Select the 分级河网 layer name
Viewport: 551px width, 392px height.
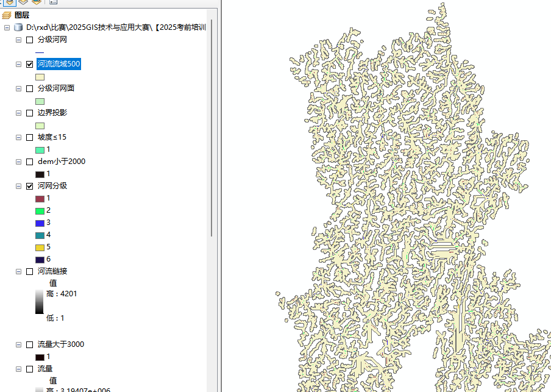coord(52,40)
